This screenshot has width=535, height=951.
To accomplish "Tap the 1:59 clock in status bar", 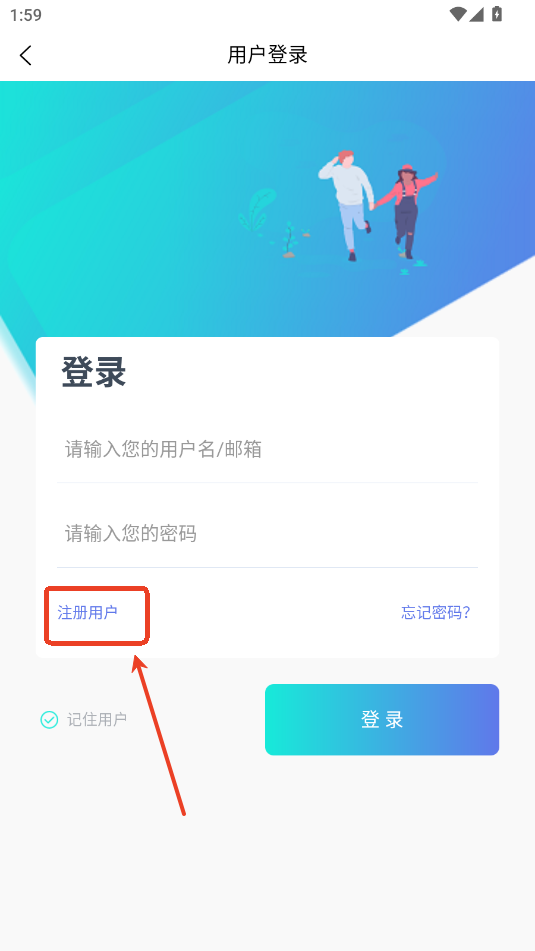I will pos(26,15).
